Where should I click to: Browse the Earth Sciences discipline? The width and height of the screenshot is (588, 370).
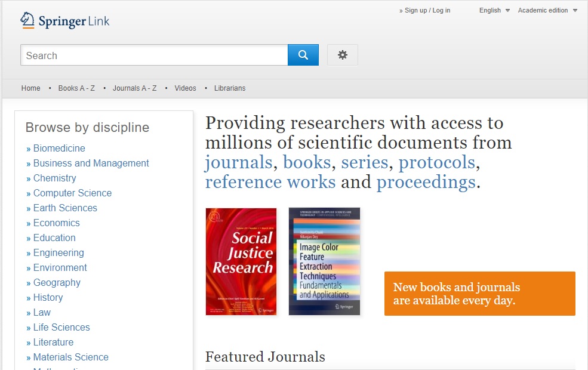pyautogui.click(x=65, y=208)
